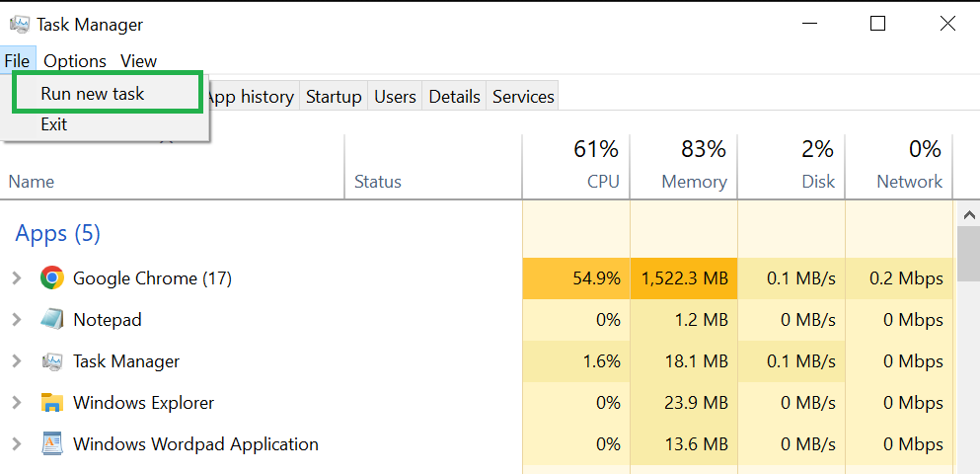Expand the Google Chrome process group

pyautogui.click(x=17, y=277)
